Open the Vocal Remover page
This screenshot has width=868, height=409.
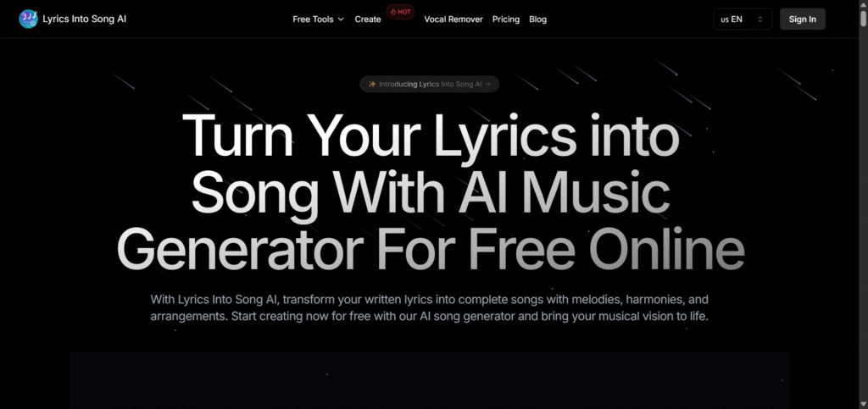pyautogui.click(x=453, y=19)
